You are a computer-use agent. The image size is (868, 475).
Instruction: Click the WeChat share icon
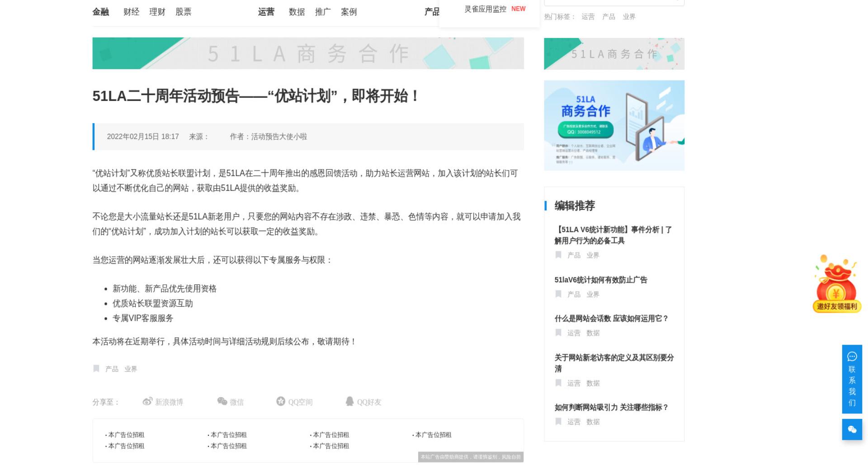[222, 401]
